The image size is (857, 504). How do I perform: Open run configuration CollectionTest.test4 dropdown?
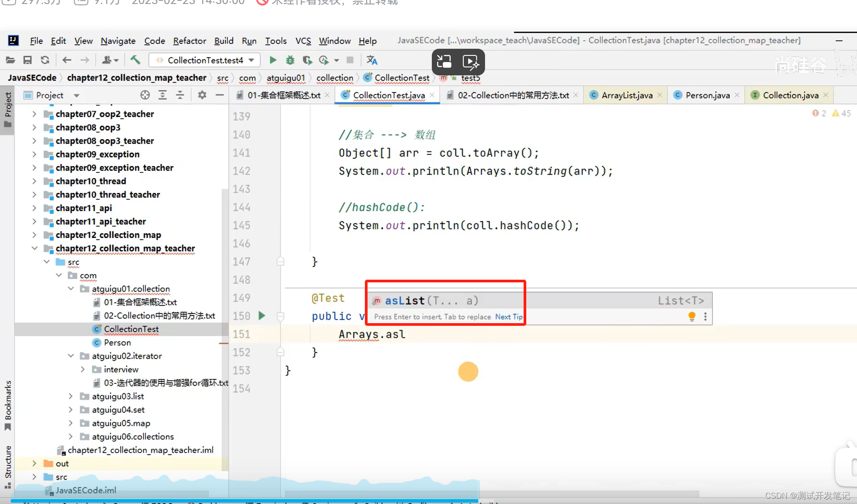tap(204, 60)
